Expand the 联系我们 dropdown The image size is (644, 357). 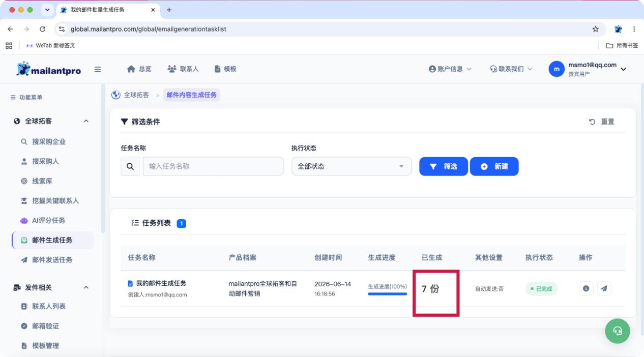pyautogui.click(x=511, y=69)
